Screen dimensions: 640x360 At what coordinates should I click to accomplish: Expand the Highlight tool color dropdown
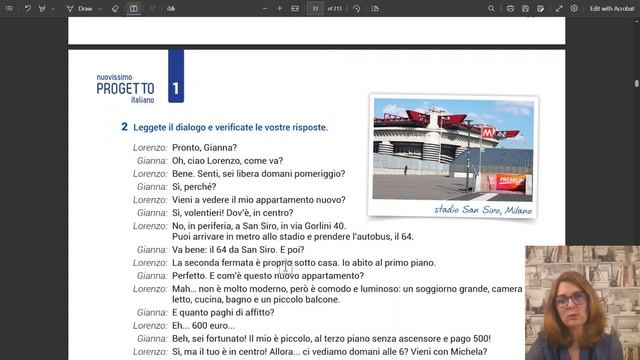pos(53,9)
